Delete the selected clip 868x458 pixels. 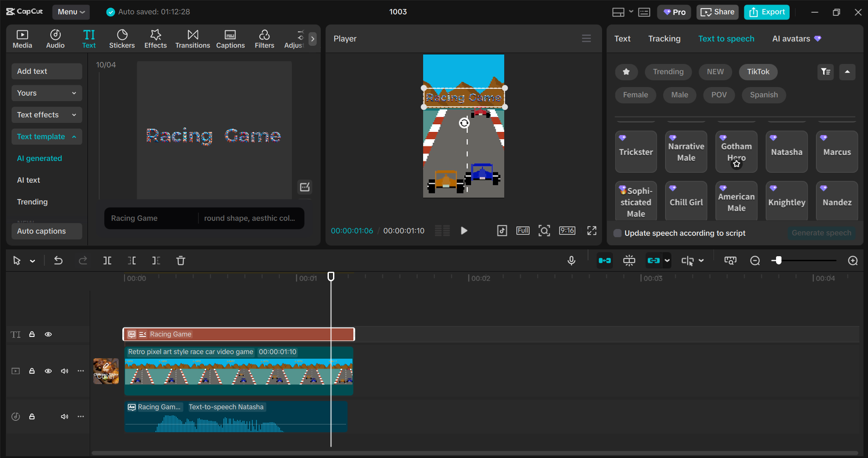pos(180,261)
